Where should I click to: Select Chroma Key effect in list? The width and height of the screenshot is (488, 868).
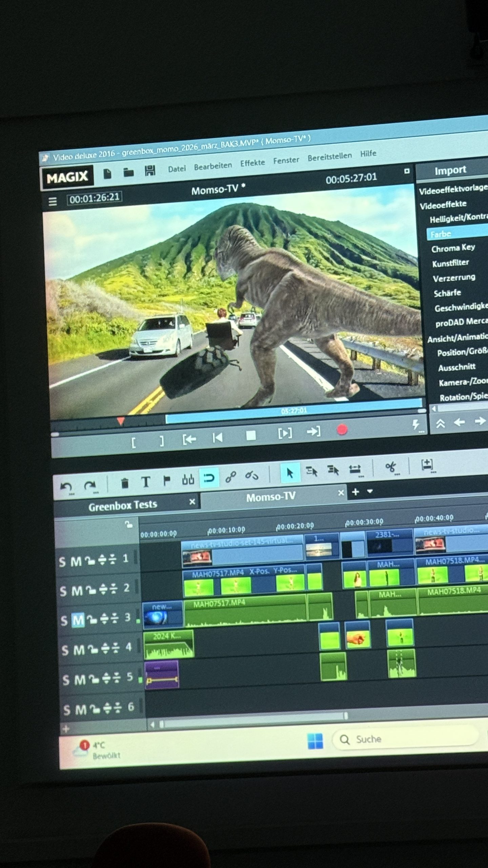pos(453,248)
